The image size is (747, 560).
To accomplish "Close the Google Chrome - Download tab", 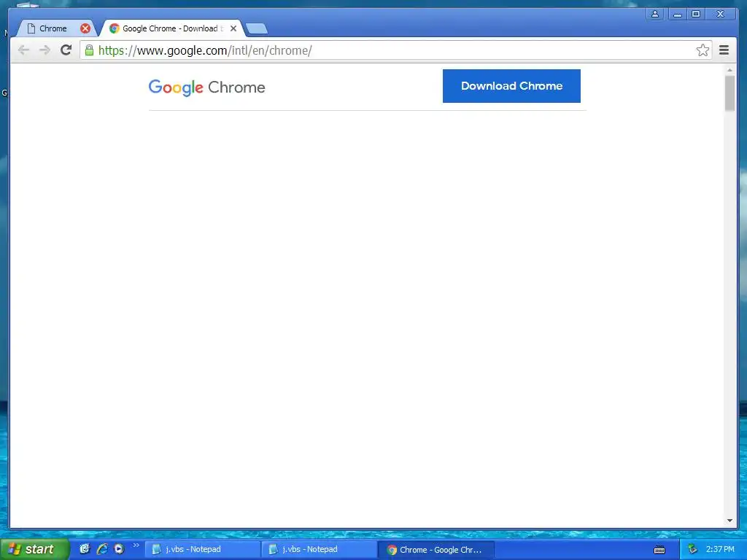I will pyautogui.click(x=233, y=28).
